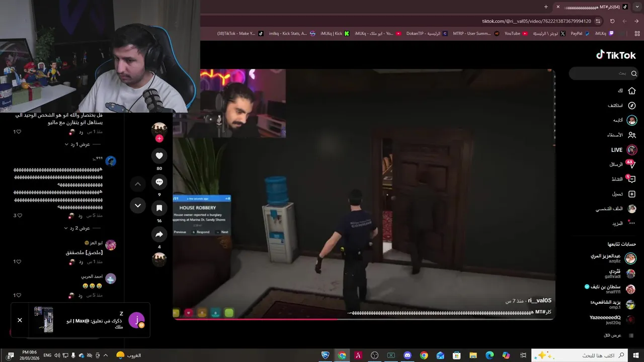Like ابو العز's sticker comment
This screenshot has width=644, height=362.
pos(20,261)
